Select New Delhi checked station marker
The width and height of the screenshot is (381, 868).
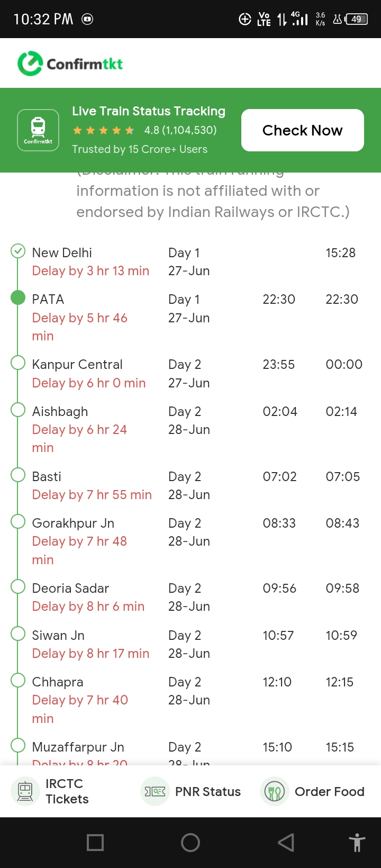click(18, 251)
